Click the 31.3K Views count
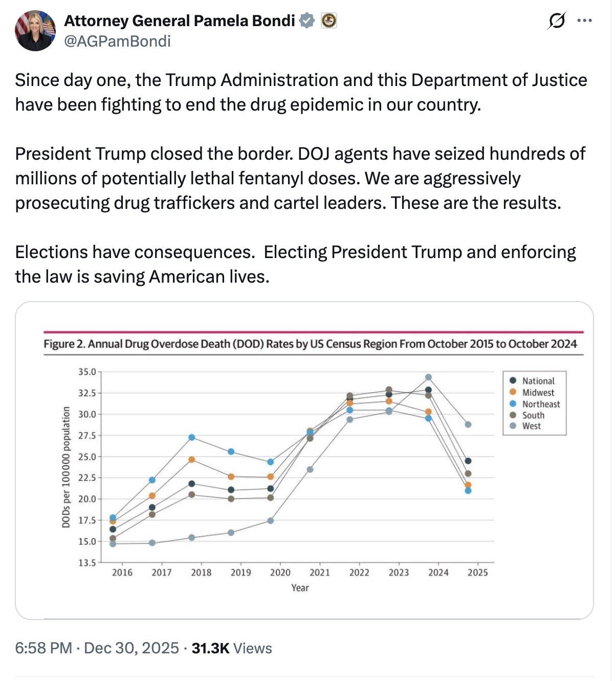616x681 pixels. coord(231,648)
